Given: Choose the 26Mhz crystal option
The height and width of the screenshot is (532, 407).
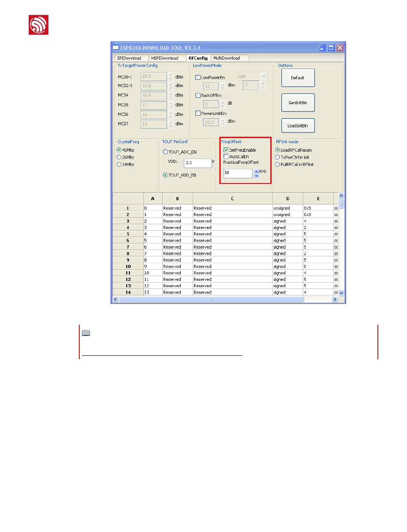Looking at the screenshot, I should [119, 157].
